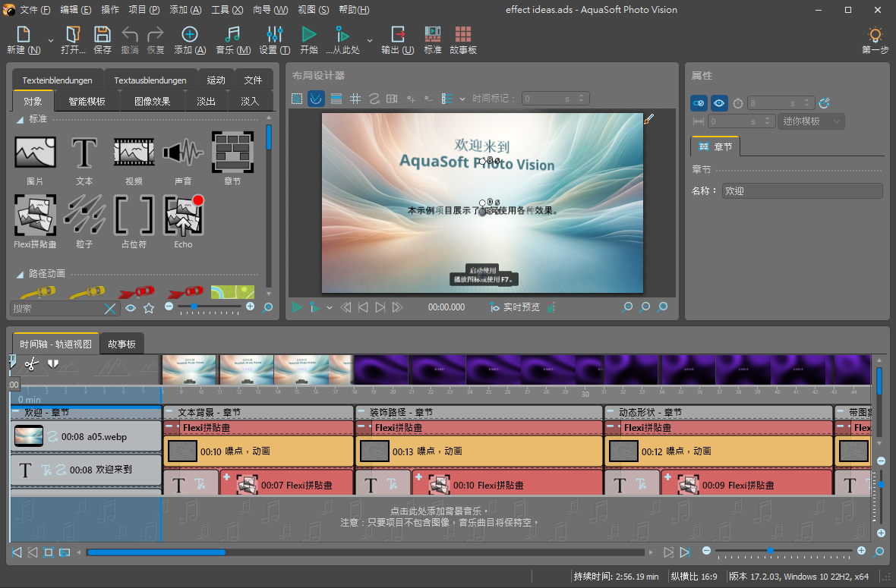896x588 pixels.
Task: Switch to the 图像效果 tab
Action: click(152, 101)
